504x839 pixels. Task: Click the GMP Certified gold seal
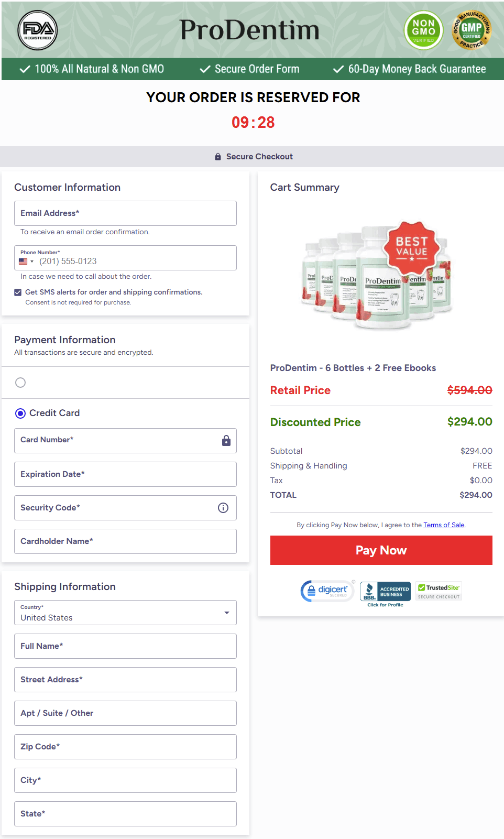pyautogui.click(x=472, y=30)
